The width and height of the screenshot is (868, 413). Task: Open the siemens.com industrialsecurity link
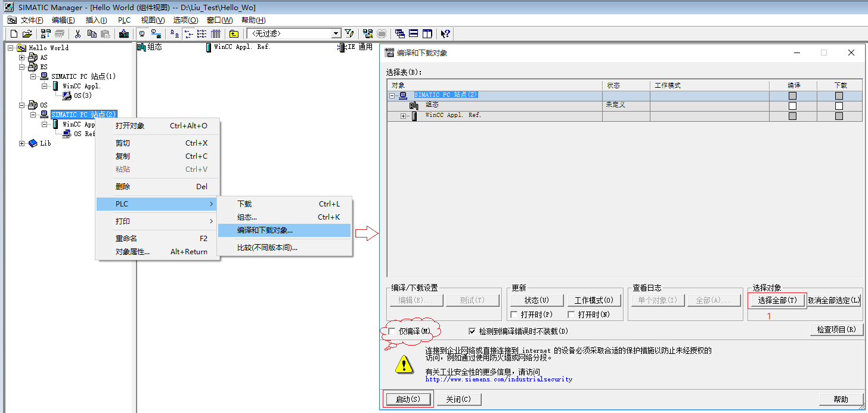(498, 379)
